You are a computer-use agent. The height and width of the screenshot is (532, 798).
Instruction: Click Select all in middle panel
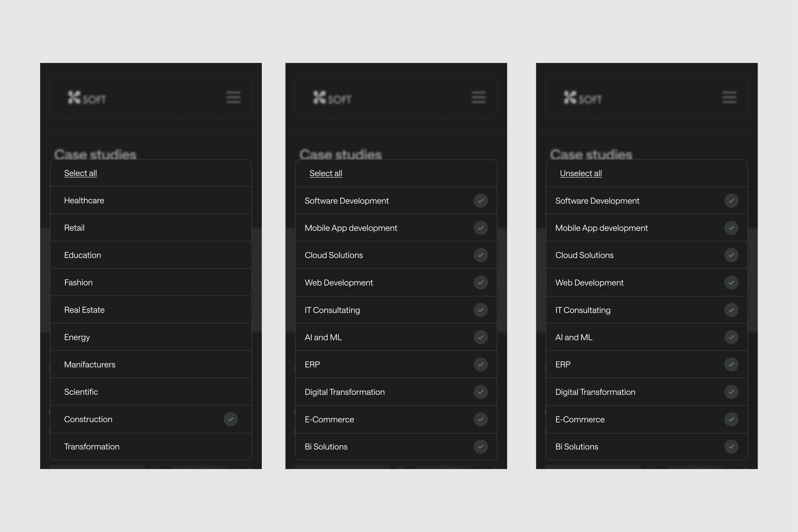point(325,173)
